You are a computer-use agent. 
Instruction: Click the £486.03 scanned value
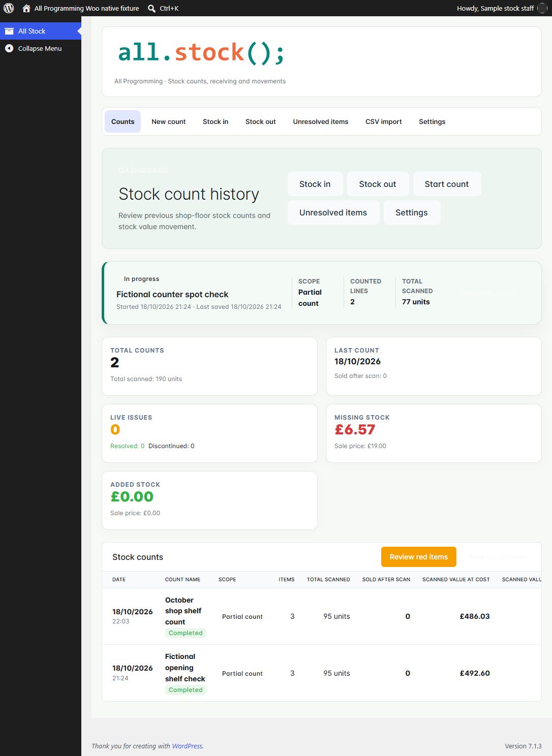(x=475, y=616)
